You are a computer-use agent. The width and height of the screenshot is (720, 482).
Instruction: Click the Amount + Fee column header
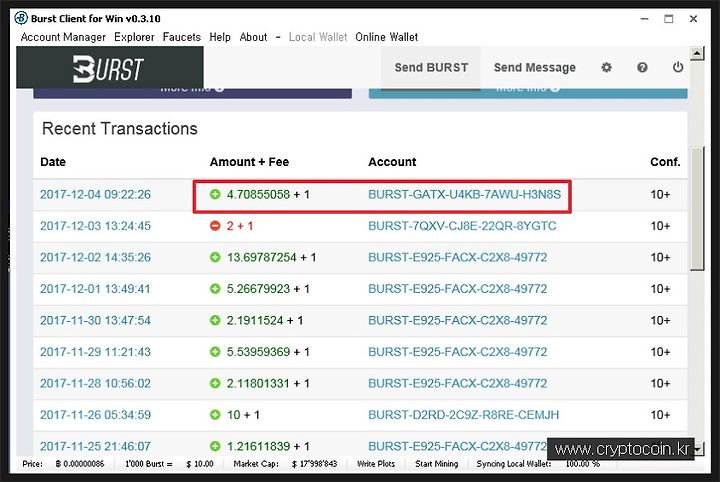pyautogui.click(x=249, y=162)
